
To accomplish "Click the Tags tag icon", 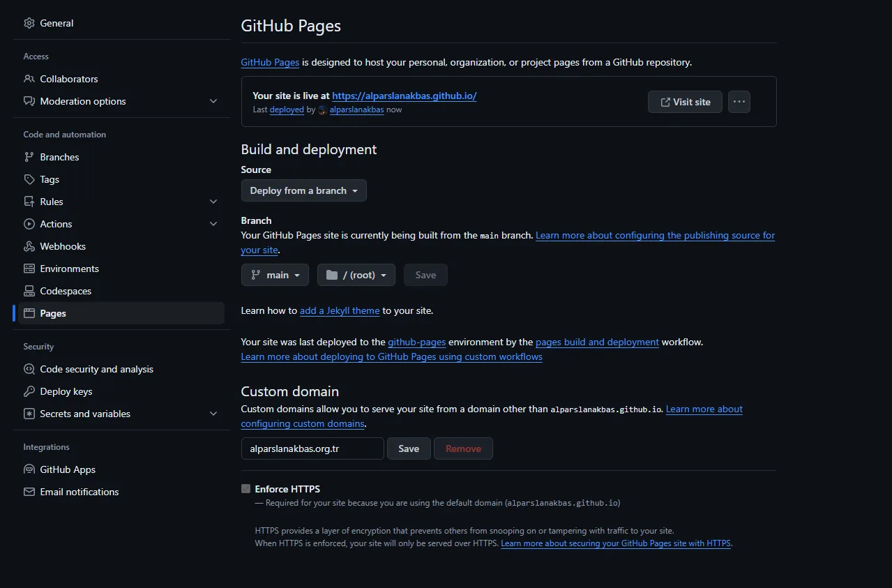I will click(x=29, y=179).
